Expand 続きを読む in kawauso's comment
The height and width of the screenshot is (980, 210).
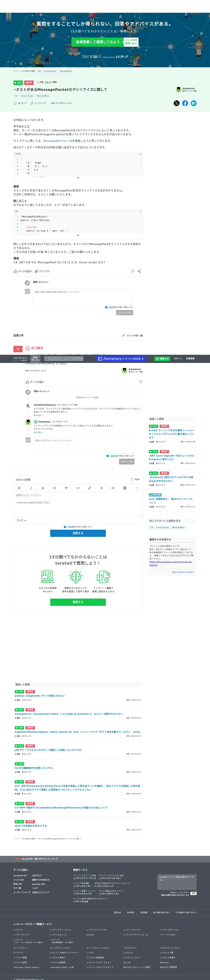[38, 433]
